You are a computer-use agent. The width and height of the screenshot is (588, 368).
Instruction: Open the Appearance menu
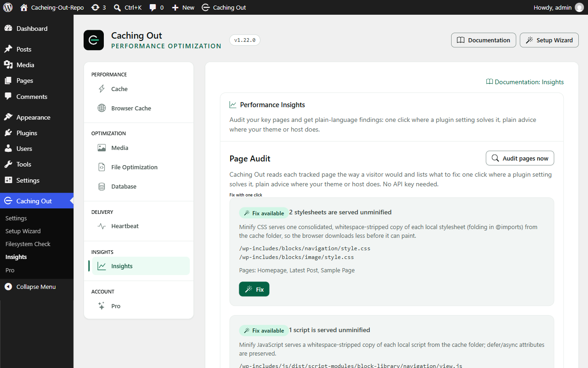[x=37, y=117]
